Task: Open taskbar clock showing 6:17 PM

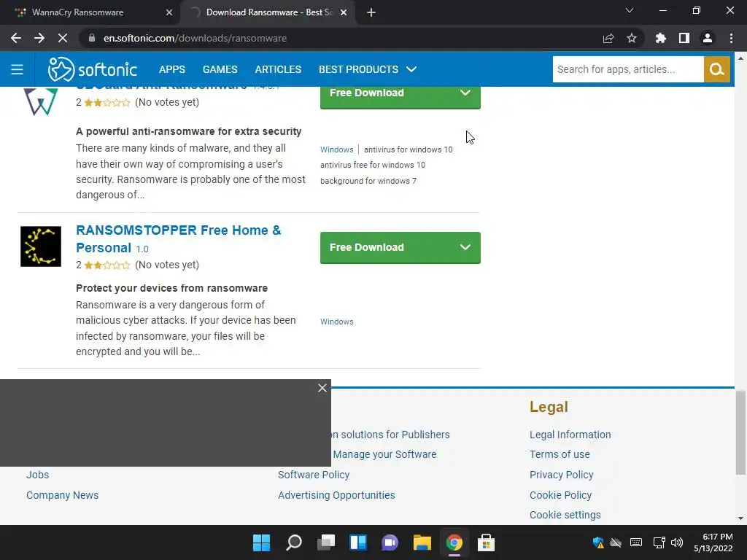Action: point(713,542)
